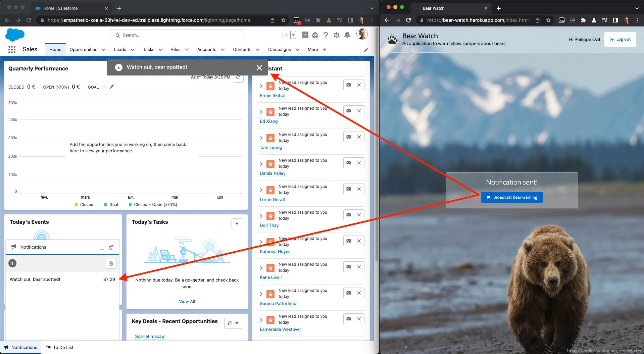
Task: Email the Ermin Skitral lead
Action: pos(349,85)
